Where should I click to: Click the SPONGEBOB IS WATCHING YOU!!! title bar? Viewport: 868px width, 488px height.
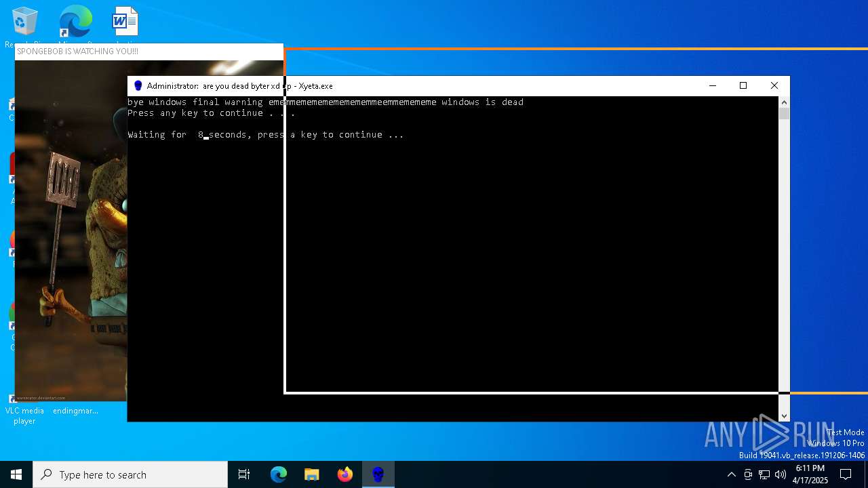click(149, 52)
